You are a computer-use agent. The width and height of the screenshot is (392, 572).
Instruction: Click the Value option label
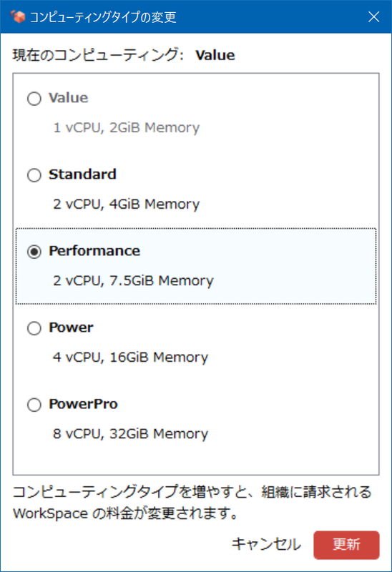(x=69, y=98)
